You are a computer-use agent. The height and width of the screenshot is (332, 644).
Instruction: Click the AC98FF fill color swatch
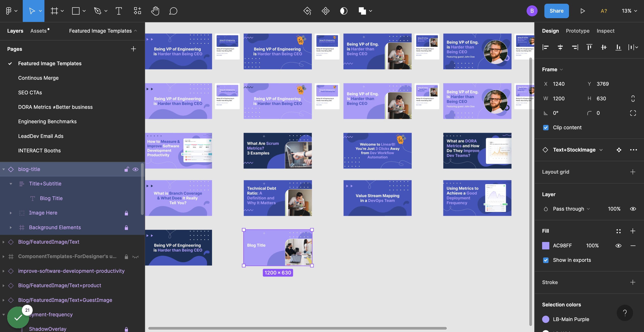[x=545, y=245]
